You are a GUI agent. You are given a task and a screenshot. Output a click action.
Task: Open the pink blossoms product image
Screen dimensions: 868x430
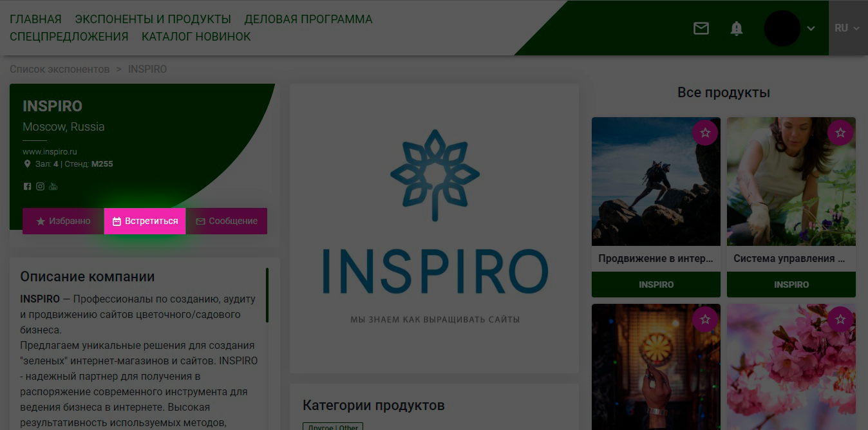(791, 367)
